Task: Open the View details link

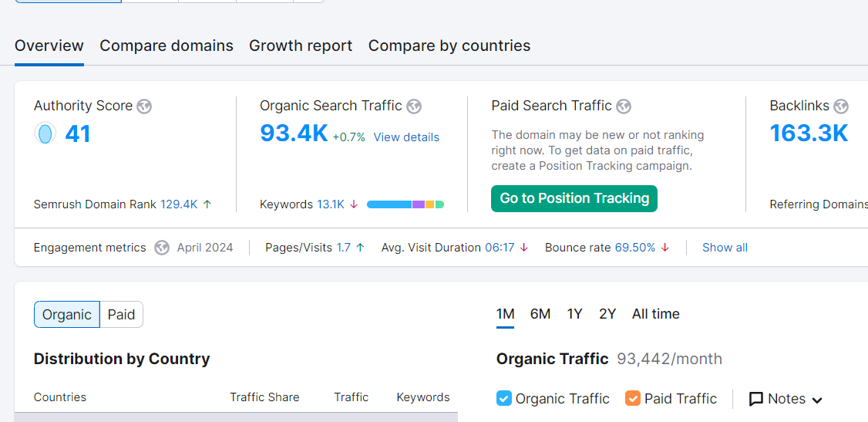Action: 406,137
